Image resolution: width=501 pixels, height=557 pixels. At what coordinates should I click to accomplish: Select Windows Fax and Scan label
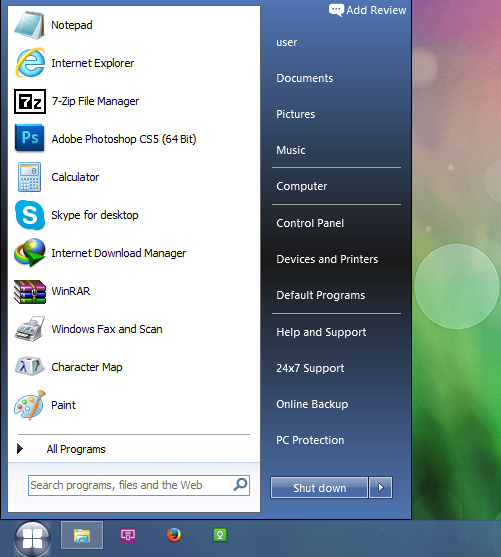click(107, 329)
